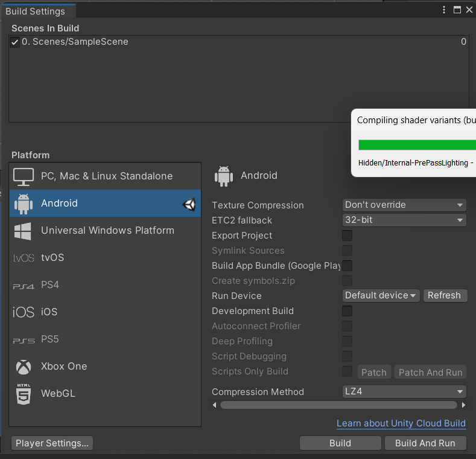The image size is (476, 459).
Task: Toggle the Autoconnect Profiler checkbox
Action: [347, 326]
